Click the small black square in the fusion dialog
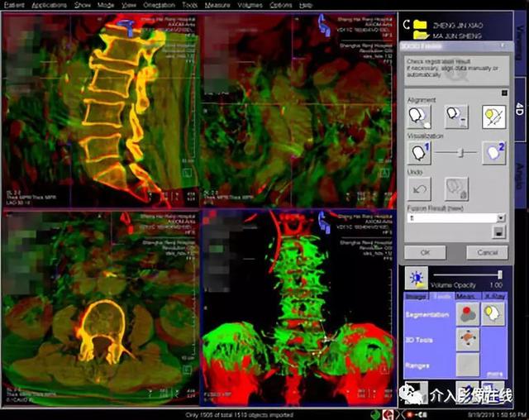The image size is (529, 420). [504, 93]
